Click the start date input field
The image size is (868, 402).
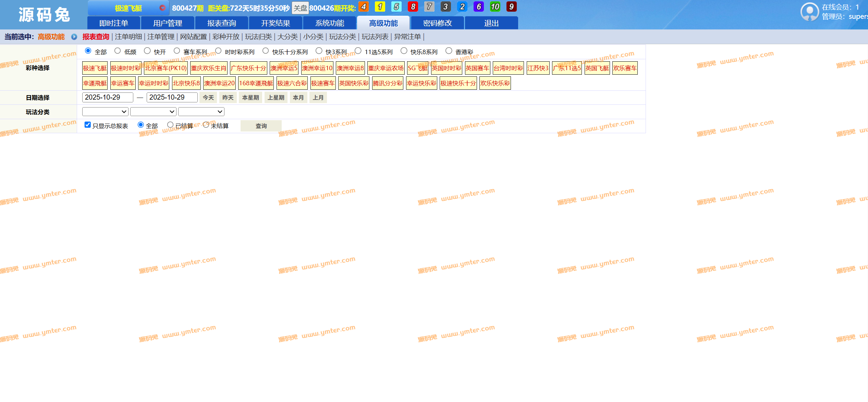[x=107, y=97]
